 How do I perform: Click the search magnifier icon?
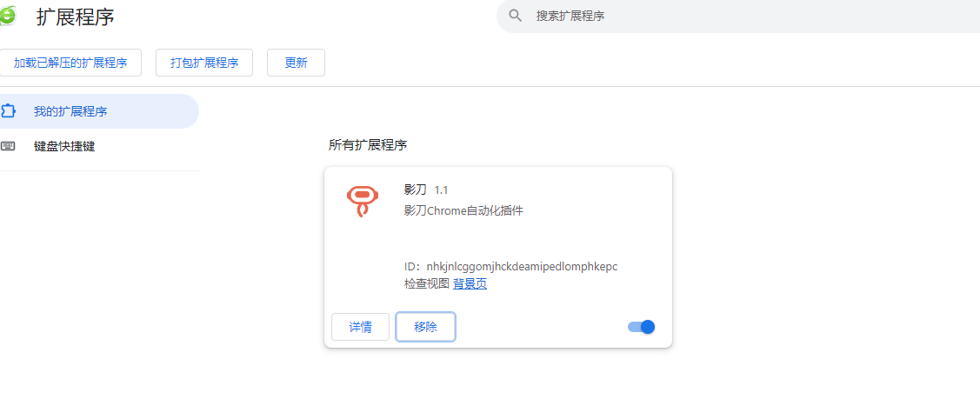[x=516, y=16]
